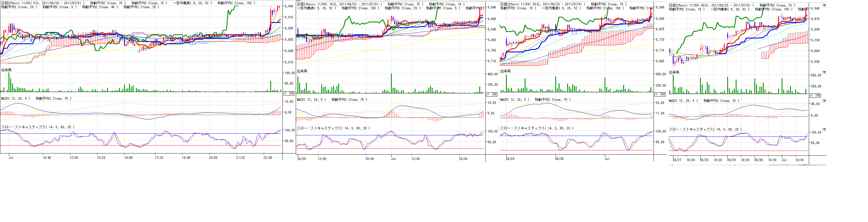868x222 pixels.
Task: Click the × 100 box on 5分 chart
Action: (289, 93)
